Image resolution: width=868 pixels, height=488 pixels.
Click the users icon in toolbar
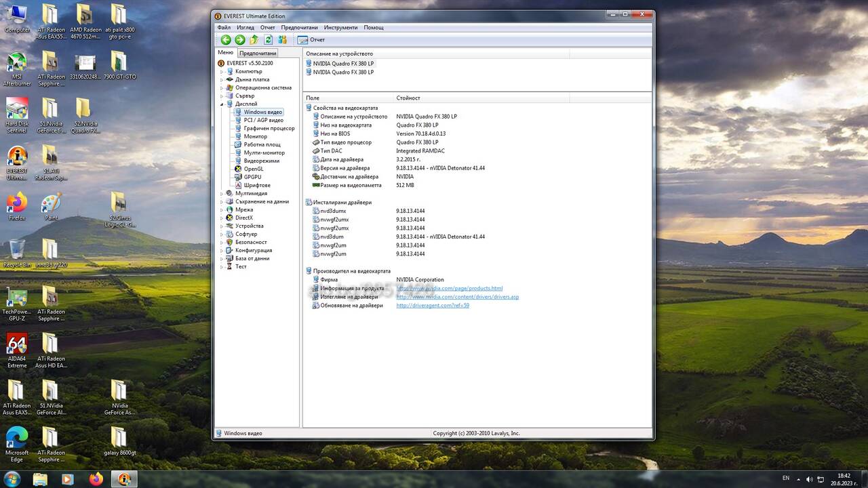click(282, 40)
